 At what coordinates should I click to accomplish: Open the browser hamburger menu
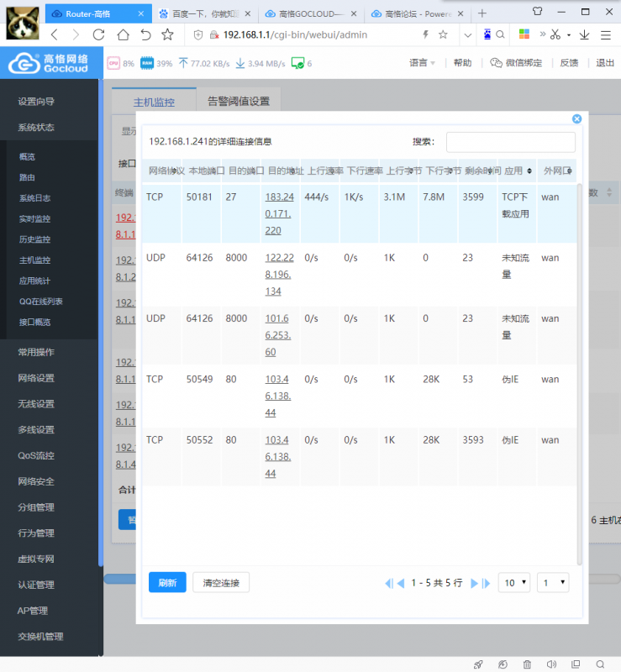coord(606,34)
